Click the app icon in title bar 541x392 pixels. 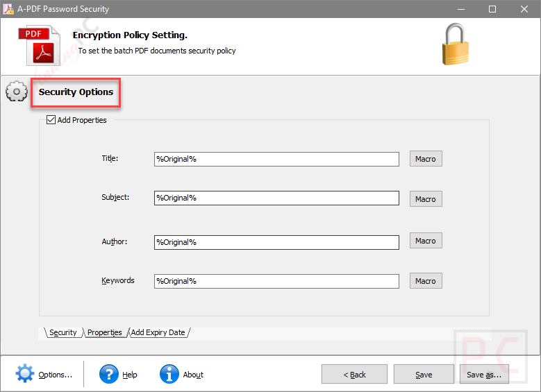(x=8, y=8)
